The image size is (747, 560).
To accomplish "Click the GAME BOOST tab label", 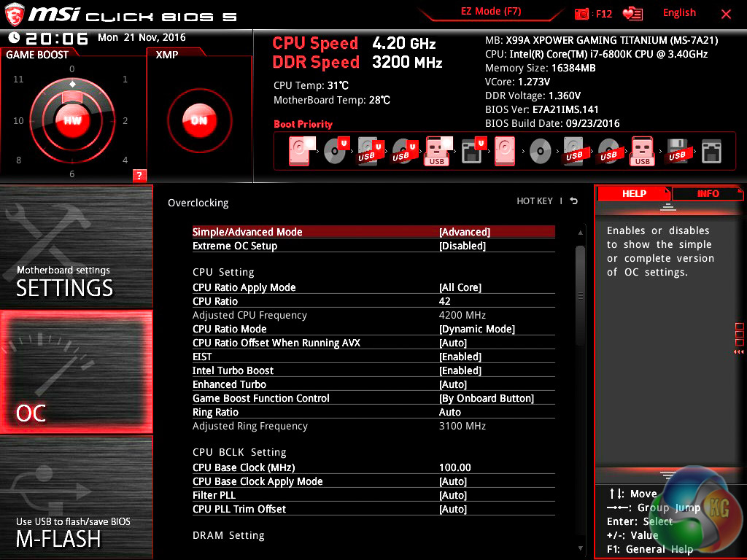I will (37, 55).
